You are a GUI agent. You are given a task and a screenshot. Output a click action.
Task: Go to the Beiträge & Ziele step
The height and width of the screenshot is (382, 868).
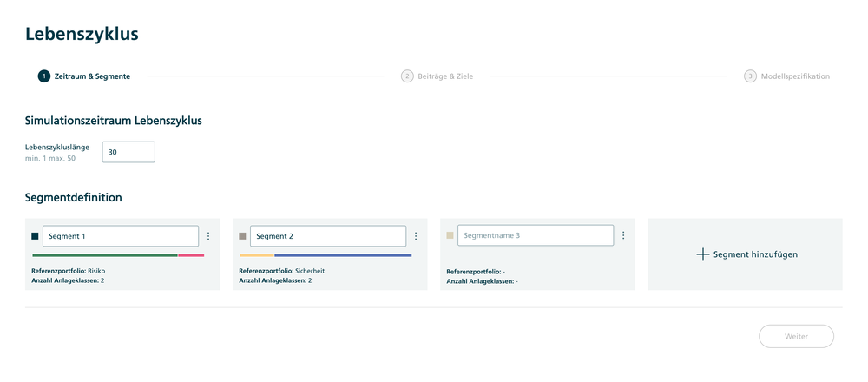(x=446, y=76)
